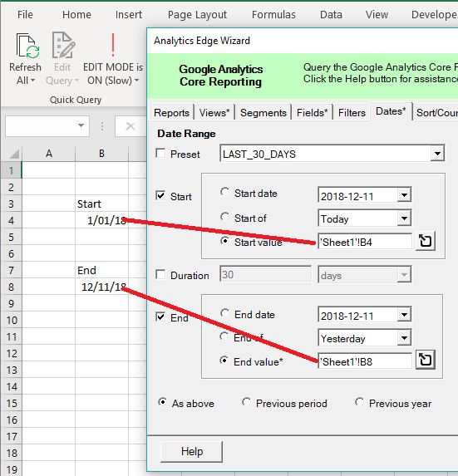Uncheck the Start checkbox

160,195
